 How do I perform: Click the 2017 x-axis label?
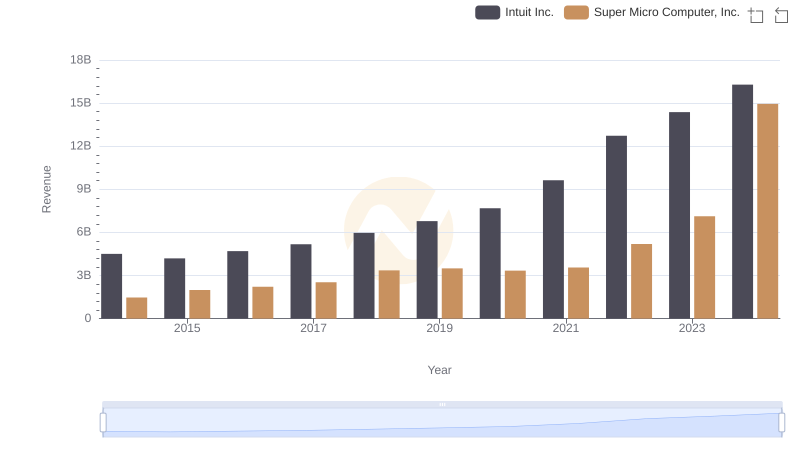(313, 328)
